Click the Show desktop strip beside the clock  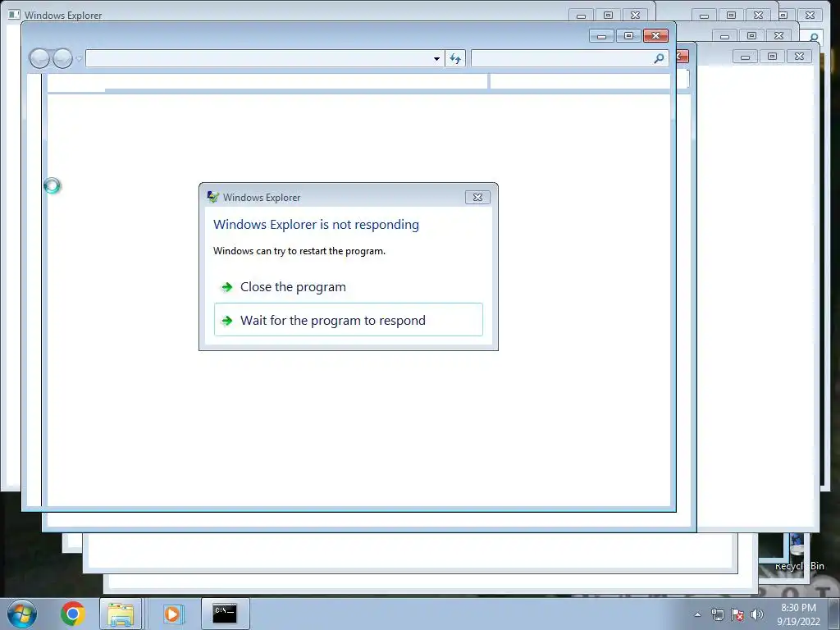(x=834, y=614)
